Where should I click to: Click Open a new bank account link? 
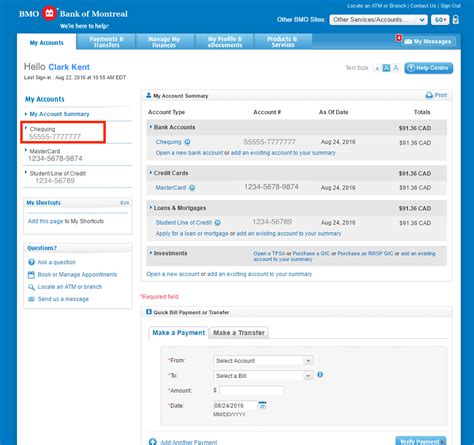189,153
